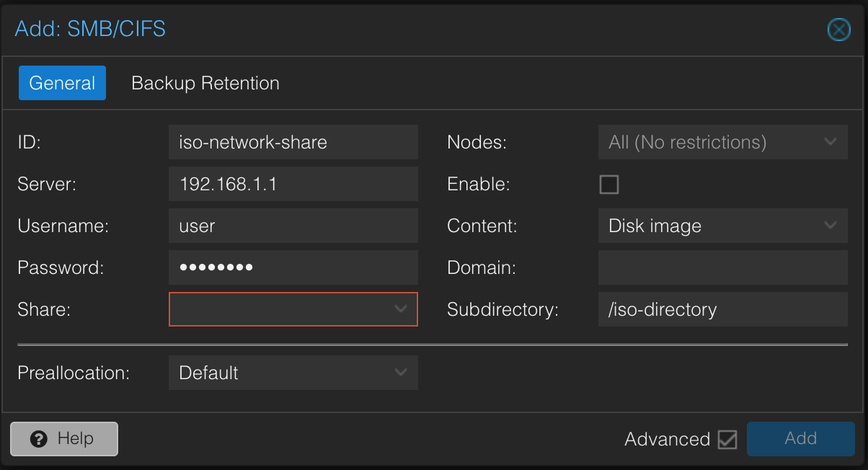Switch to the Backup Retention tab
Screen dimensions: 868x470
(x=205, y=83)
